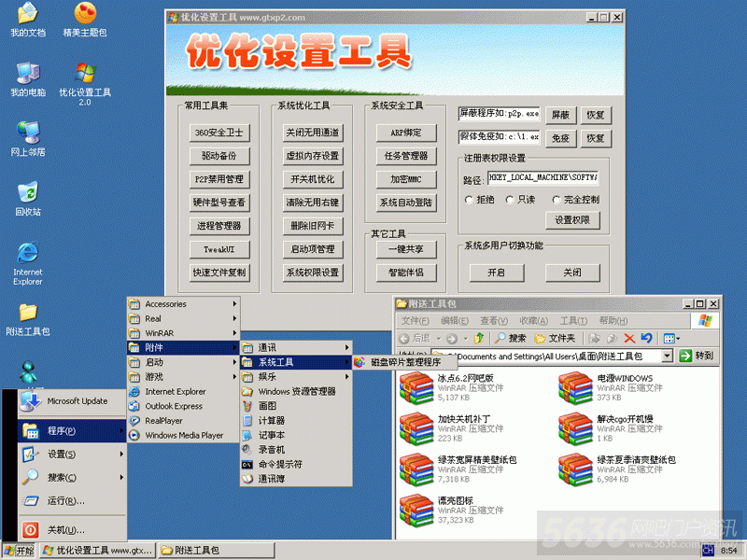Click the 免疫 button

click(x=560, y=138)
